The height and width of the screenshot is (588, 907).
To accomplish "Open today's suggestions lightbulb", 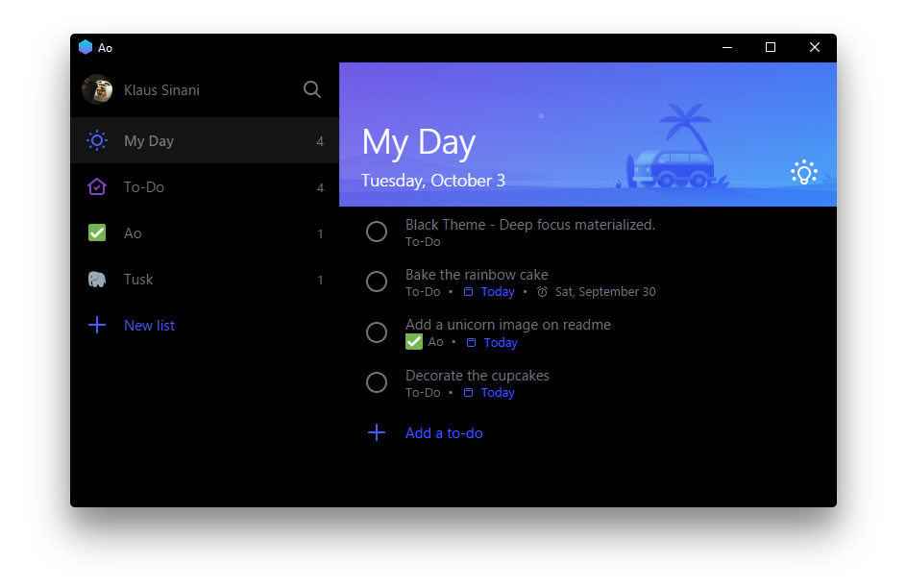I will point(803,172).
